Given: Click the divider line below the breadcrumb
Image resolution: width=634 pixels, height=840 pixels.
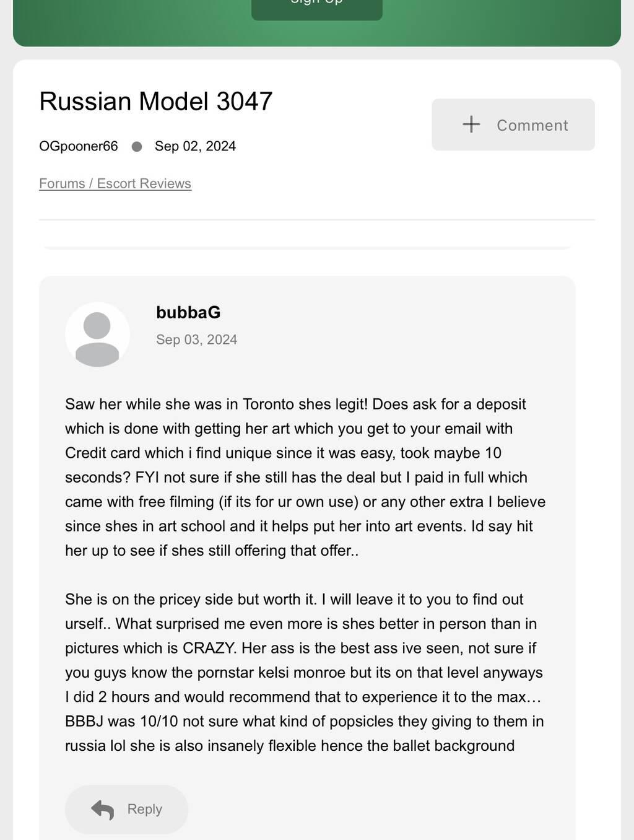Looking at the screenshot, I should point(316,220).
